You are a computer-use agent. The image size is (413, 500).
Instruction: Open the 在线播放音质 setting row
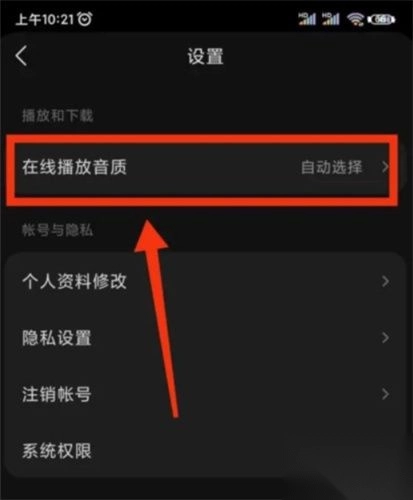pyautogui.click(x=202, y=167)
